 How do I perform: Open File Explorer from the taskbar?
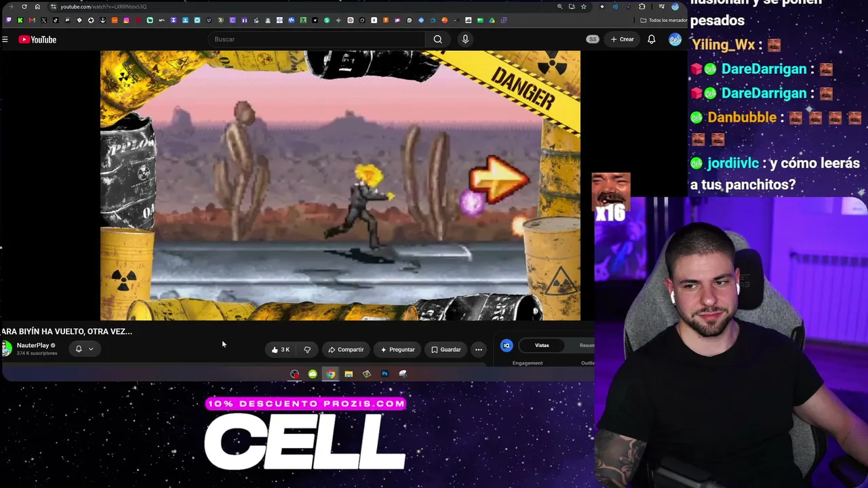(349, 374)
